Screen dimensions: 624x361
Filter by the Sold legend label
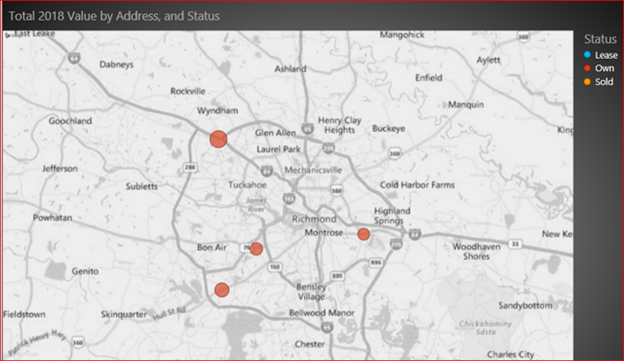click(x=604, y=82)
